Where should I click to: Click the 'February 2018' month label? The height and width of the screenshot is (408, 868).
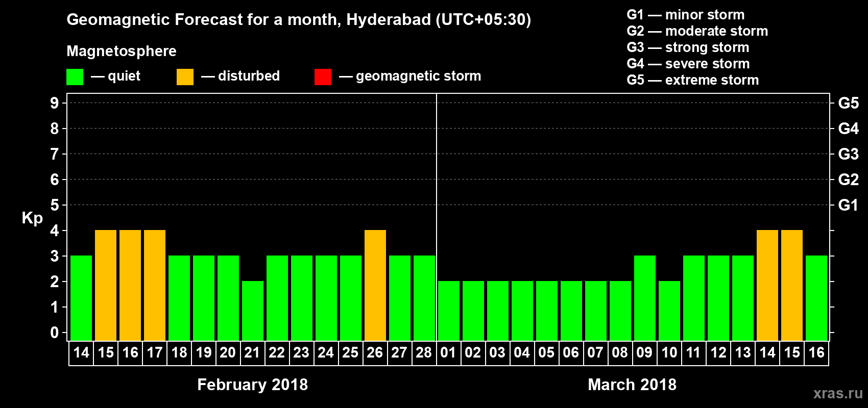[x=253, y=385]
